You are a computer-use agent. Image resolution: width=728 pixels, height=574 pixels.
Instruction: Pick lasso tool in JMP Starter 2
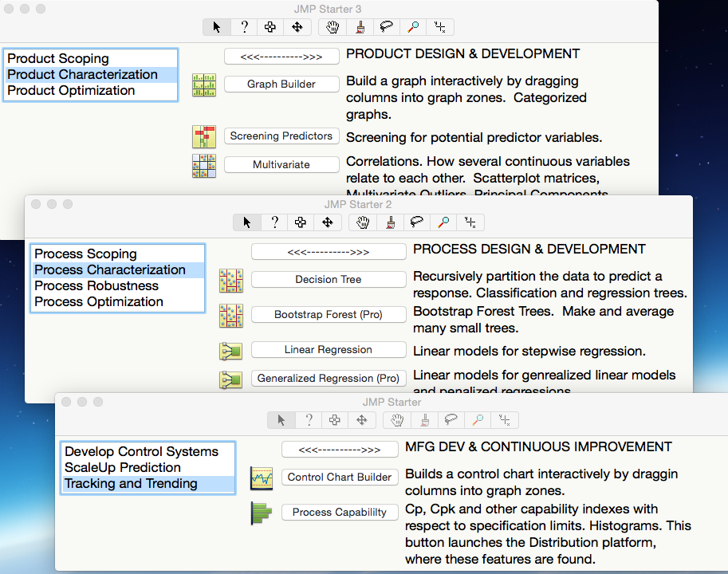tap(416, 222)
